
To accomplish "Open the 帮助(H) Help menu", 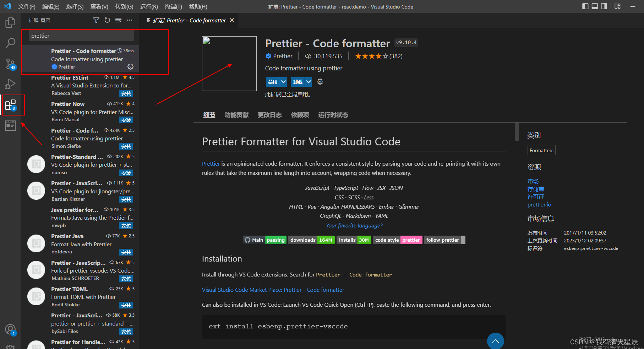I will 198,6.
